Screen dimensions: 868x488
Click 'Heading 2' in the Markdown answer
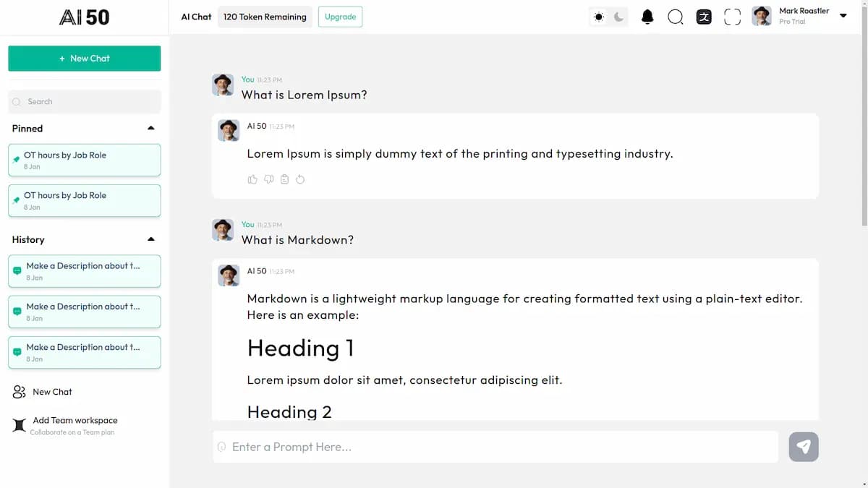click(x=289, y=411)
